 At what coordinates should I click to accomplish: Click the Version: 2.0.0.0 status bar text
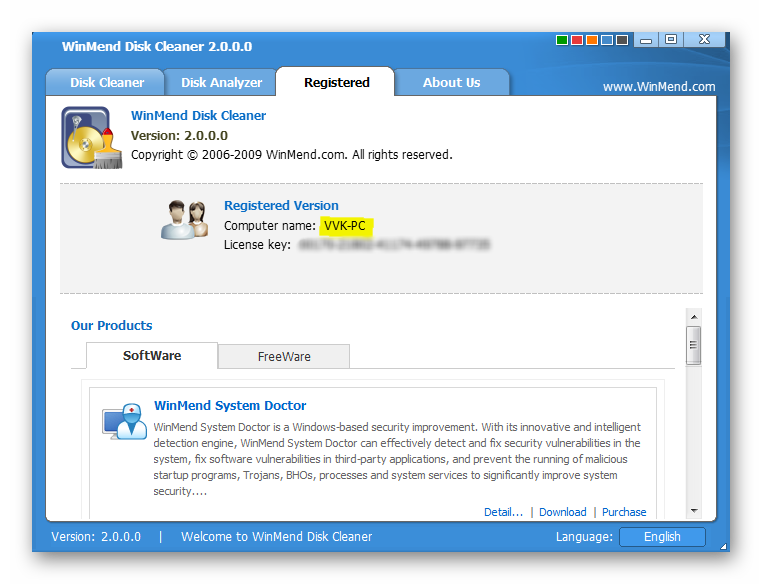[x=96, y=537]
